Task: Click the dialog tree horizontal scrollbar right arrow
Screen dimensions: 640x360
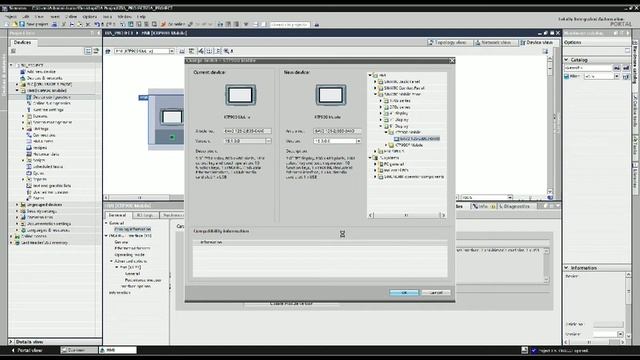Action: coord(443,215)
